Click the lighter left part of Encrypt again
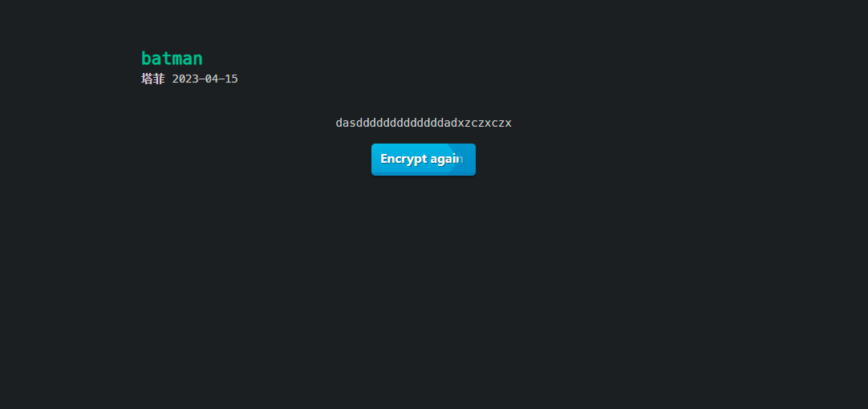Viewport: 868px width, 409px height. click(x=410, y=160)
